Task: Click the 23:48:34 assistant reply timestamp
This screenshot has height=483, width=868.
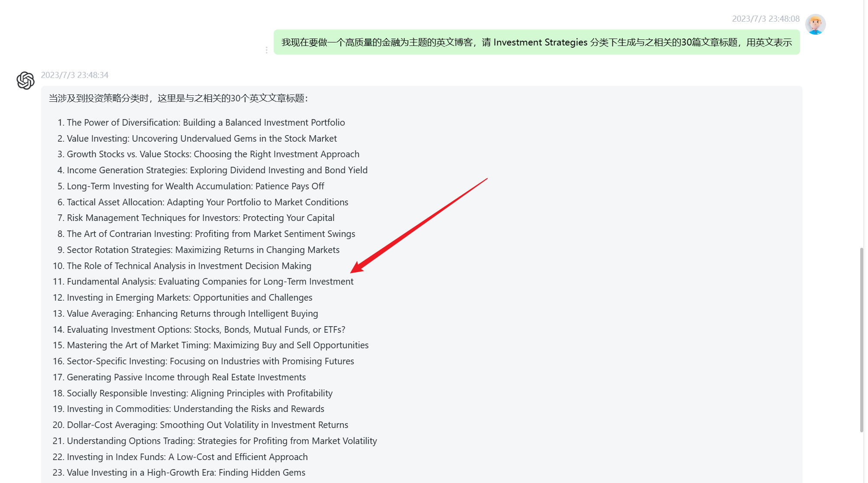Action: (x=74, y=75)
